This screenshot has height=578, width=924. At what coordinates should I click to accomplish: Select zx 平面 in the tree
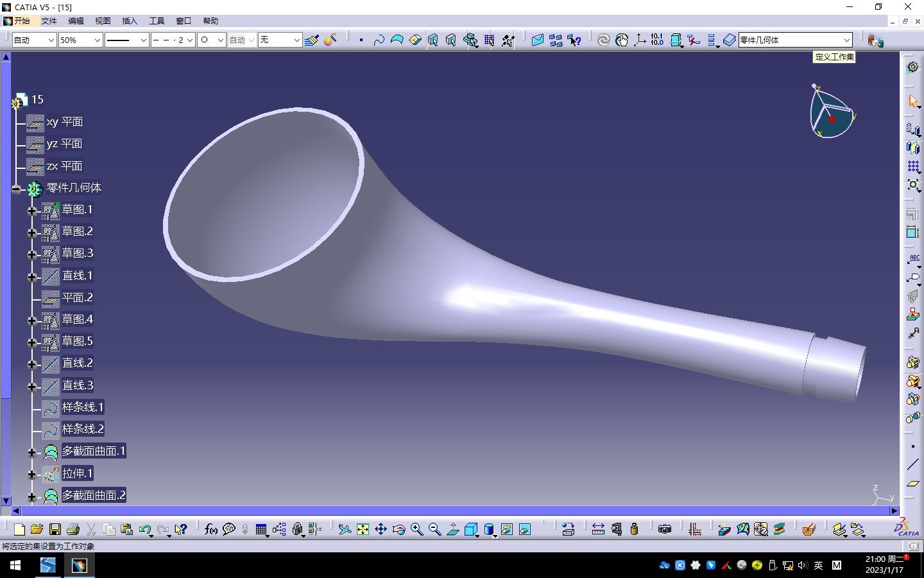point(64,166)
